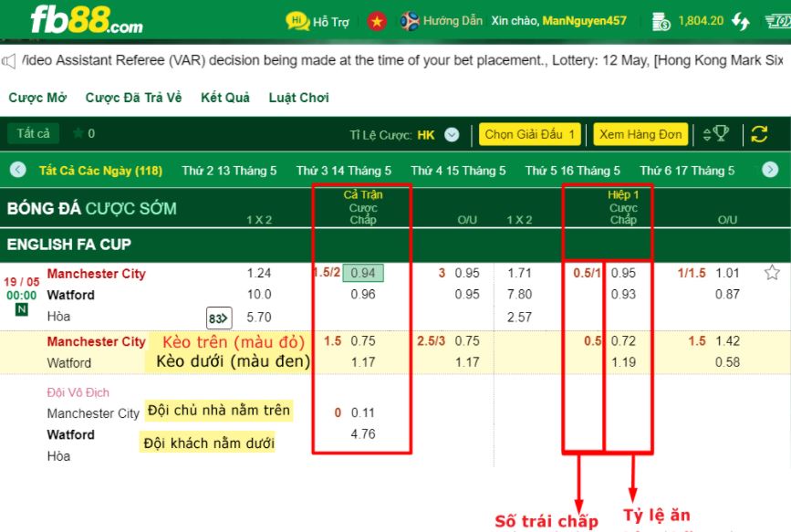This screenshot has height=532, width=791.
Task: Select first-half handicap odds 1.19
Action: click(x=623, y=362)
